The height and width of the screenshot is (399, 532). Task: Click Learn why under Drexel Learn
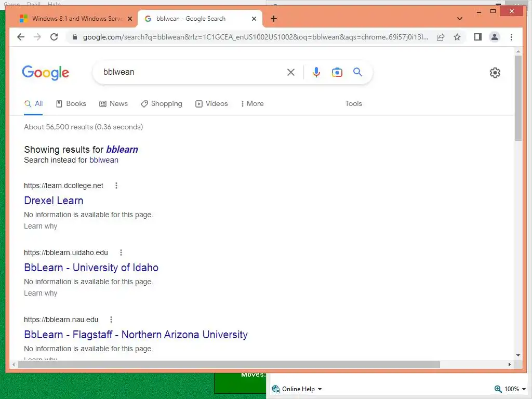41,226
